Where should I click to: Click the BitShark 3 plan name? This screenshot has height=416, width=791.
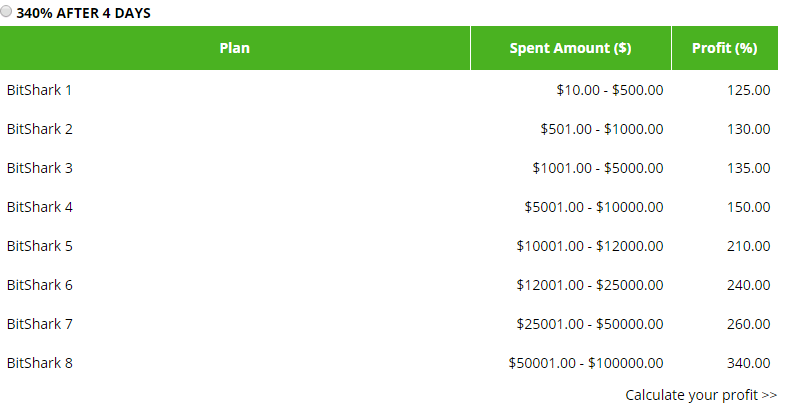[x=40, y=168]
